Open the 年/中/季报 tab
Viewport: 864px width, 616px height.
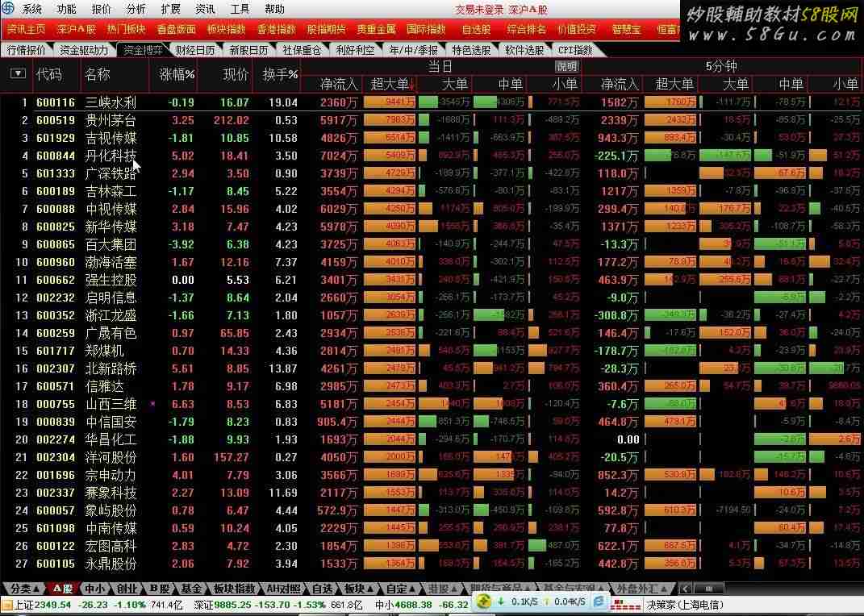413,50
